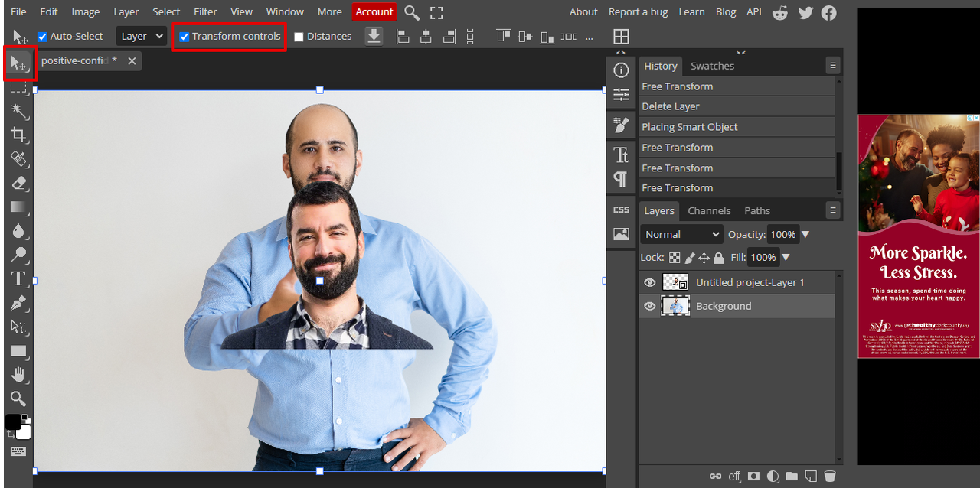Toggle lock position cross-arrows icon
980x488 pixels.
704,258
